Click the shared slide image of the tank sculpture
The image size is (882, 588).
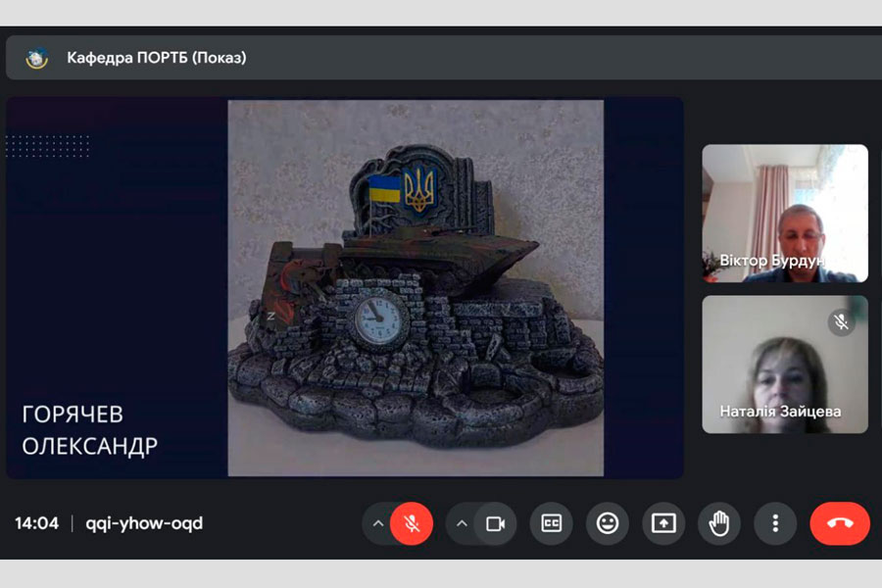[x=416, y=288]
